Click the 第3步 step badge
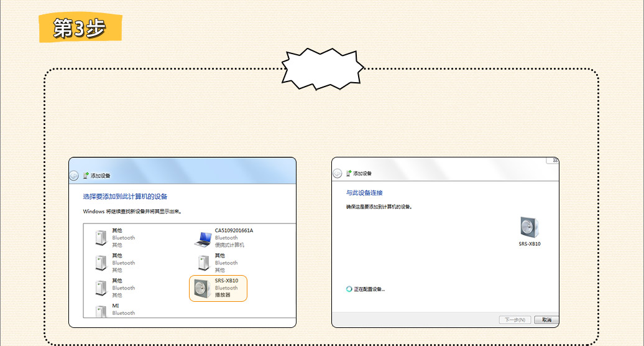This screenshot has width=644, height=346. click(80, 28)
